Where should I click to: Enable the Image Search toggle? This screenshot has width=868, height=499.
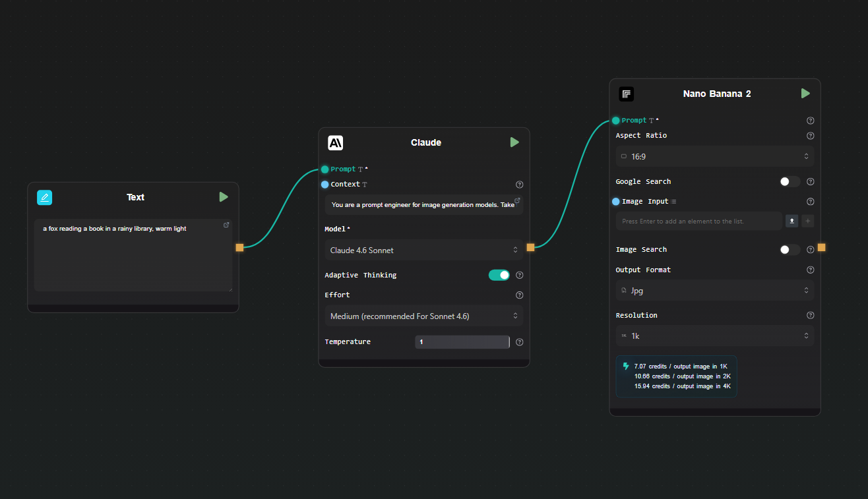tap(789, 249)
